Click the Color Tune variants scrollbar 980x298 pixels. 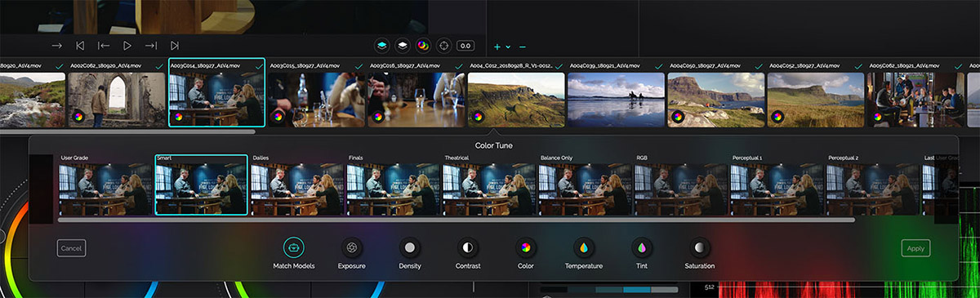[456, 220]
